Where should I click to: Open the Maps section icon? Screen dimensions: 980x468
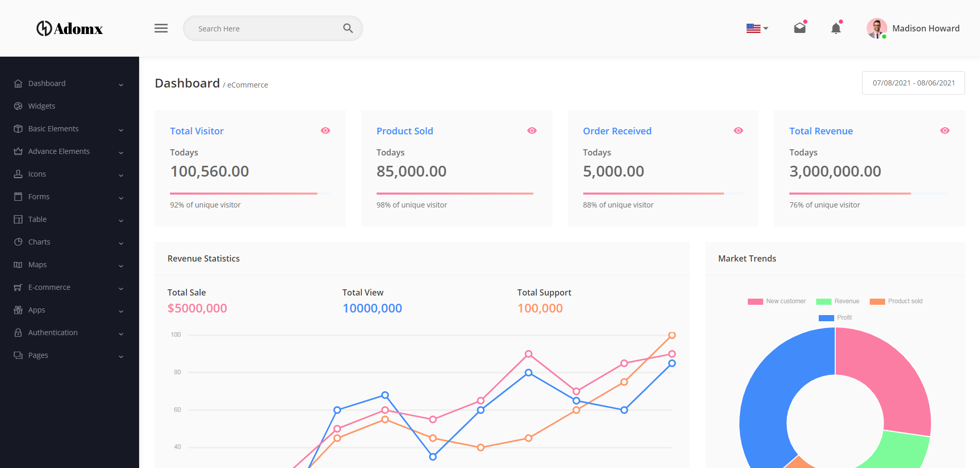[18, 264]
